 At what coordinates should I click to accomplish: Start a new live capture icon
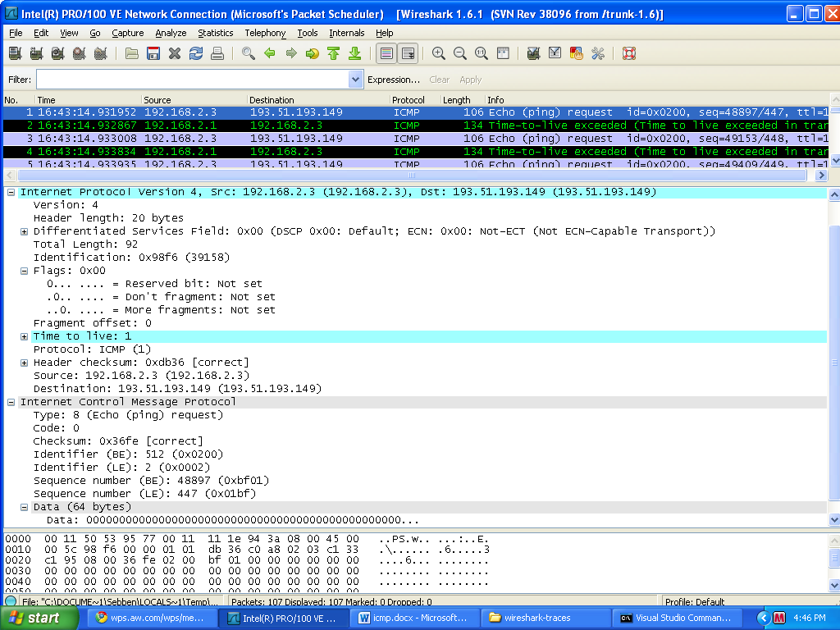click(x=58, y=53)
